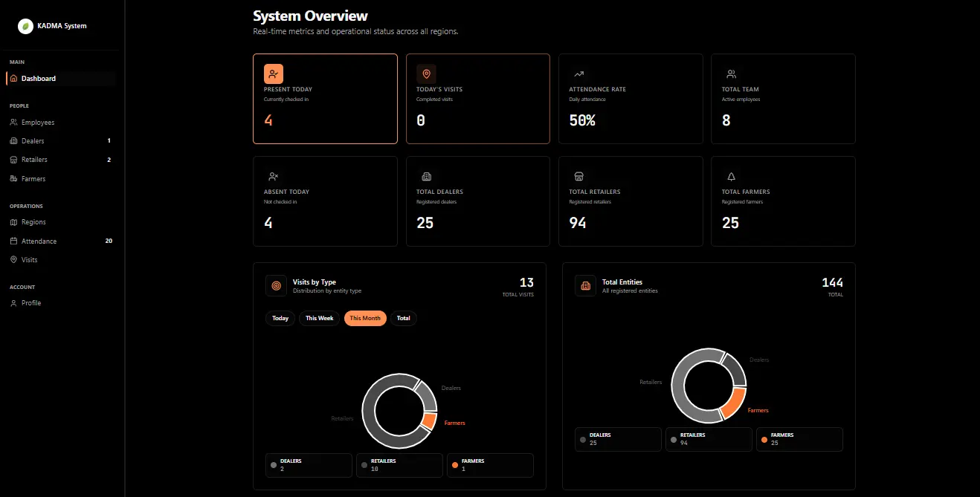Open the Profile account link
980x497 pixels.
click(31, 303)
